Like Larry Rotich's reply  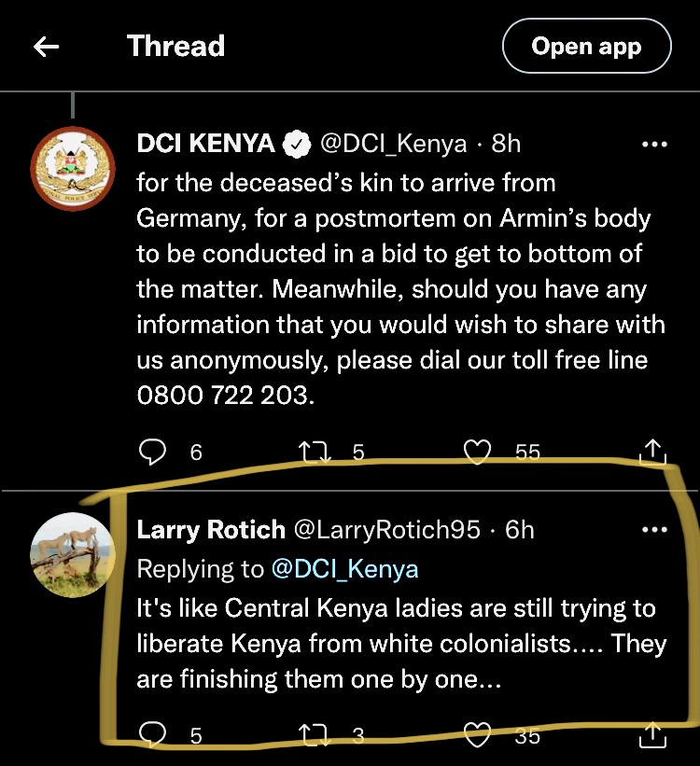[478, 735]
